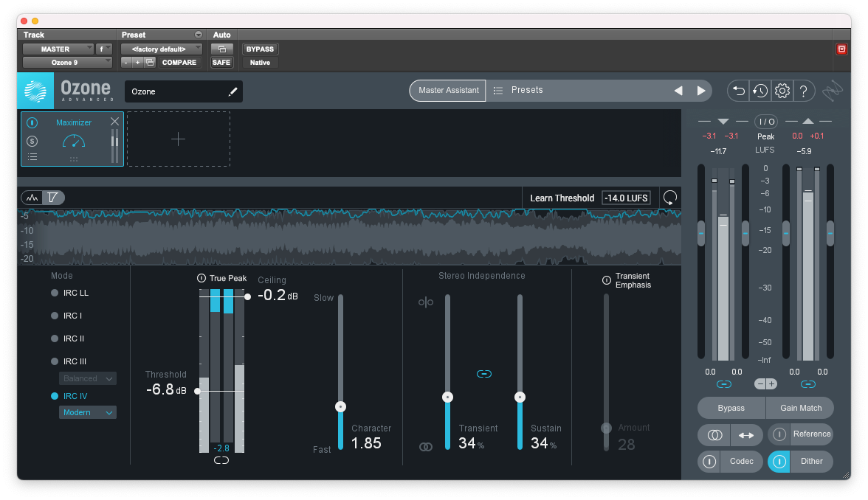868x500 pixels.
Task: Toggle True Peak limiting
Action: pos(201,278)
